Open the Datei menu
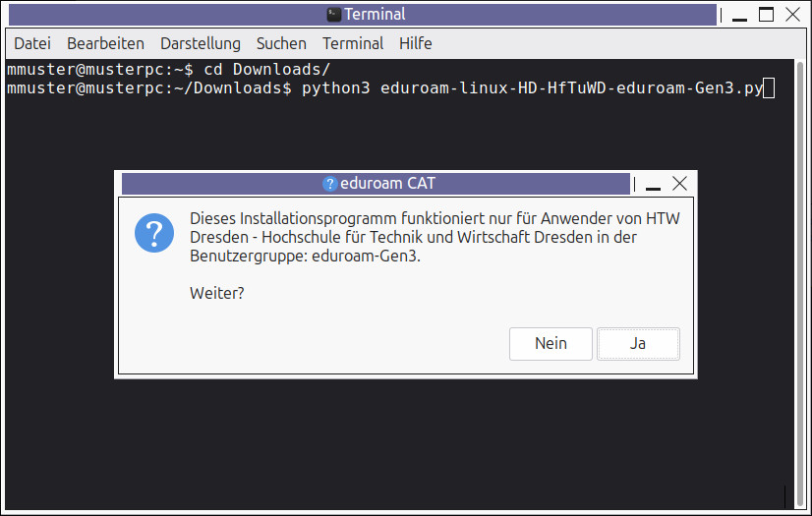The image size is (812, 516). 32,43
